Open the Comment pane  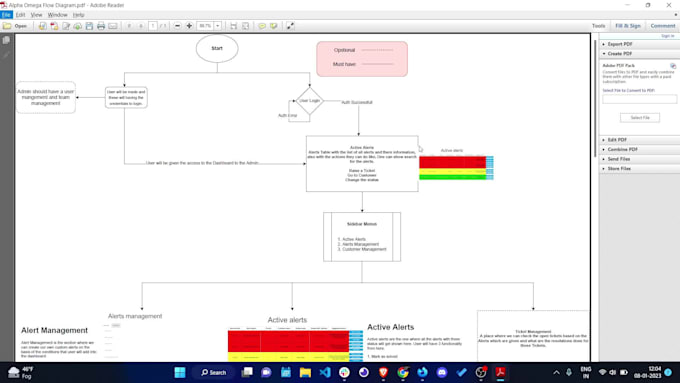pyautogui.click(x=663, y=26)
